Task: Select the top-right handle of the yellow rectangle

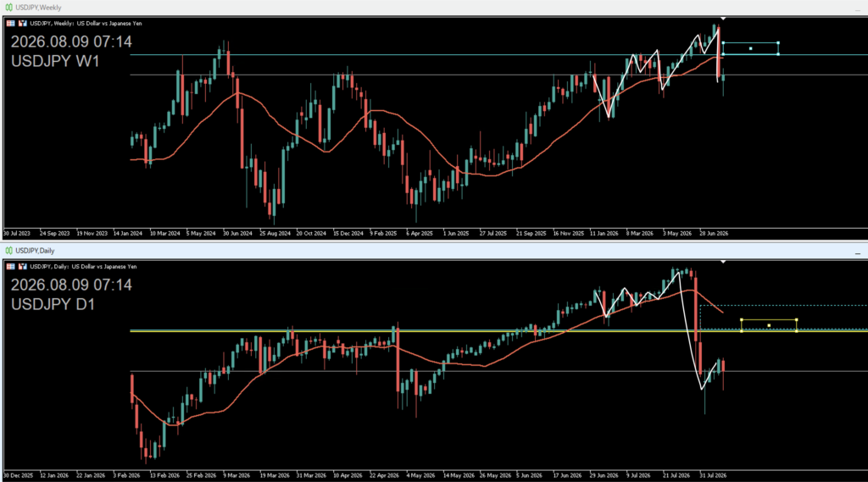Action: (797, 319)
